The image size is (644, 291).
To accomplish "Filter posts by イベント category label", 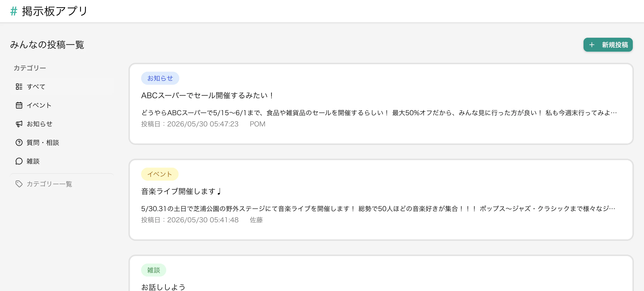I will point(39,105).
